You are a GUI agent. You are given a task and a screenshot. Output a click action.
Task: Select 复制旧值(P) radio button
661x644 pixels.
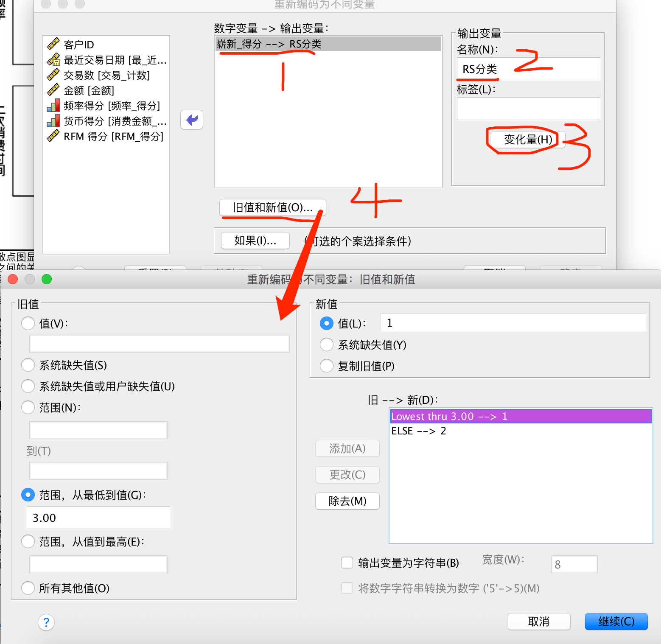327,366
